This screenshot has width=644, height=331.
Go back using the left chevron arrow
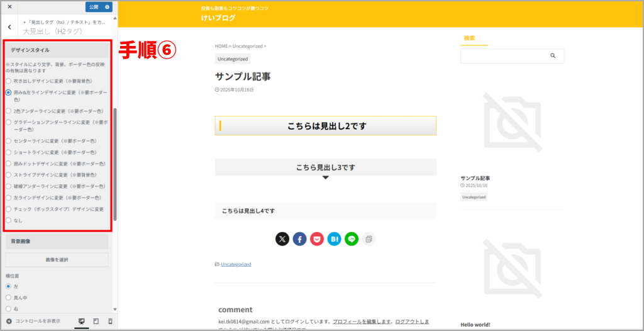pyautogui.click(x=9, y=27)
